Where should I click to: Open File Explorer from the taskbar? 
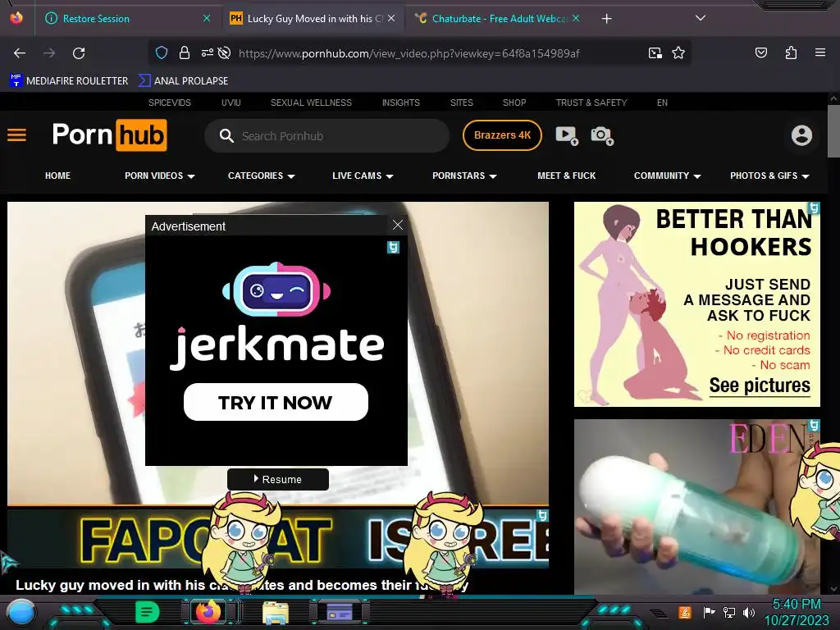(x=276, y=612)
